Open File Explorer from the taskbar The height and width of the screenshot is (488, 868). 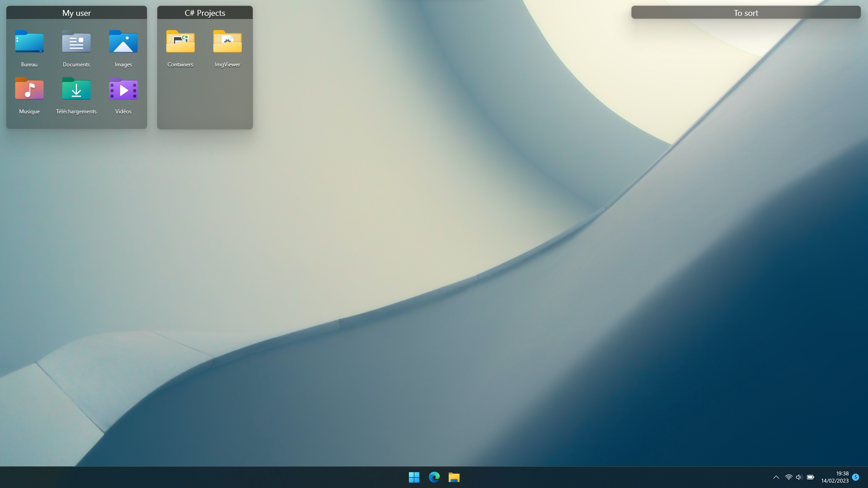454,477
